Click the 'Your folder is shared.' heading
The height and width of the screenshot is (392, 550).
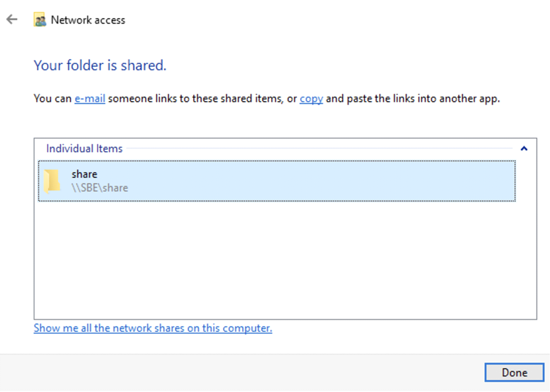[100, 66]
